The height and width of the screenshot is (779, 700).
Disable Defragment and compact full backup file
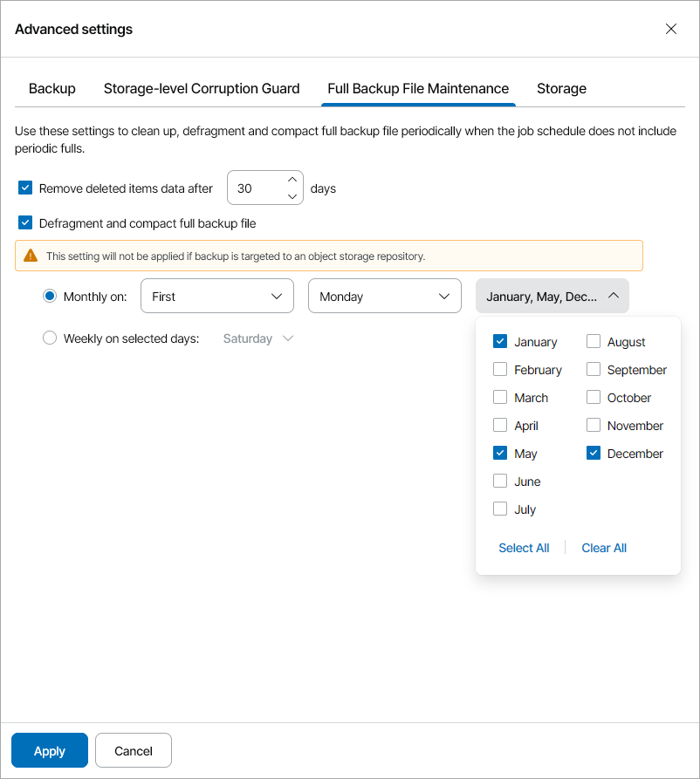pyautogui.click(x=25, y=222)
